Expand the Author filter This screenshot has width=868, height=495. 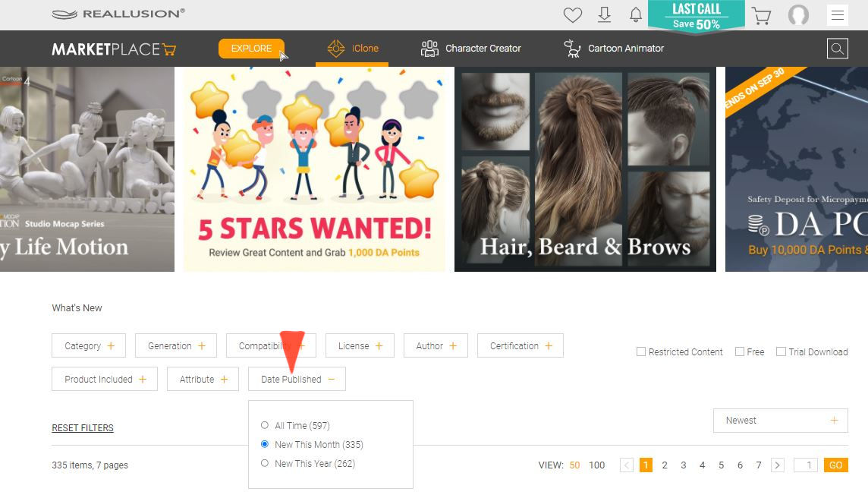click(x=436, y=345)
